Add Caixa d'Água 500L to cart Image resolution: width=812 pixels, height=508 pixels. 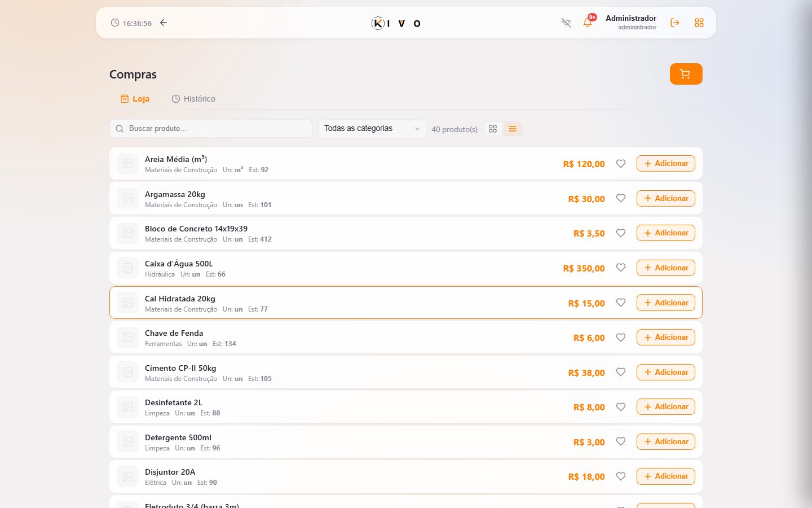[x=666, y=268]
